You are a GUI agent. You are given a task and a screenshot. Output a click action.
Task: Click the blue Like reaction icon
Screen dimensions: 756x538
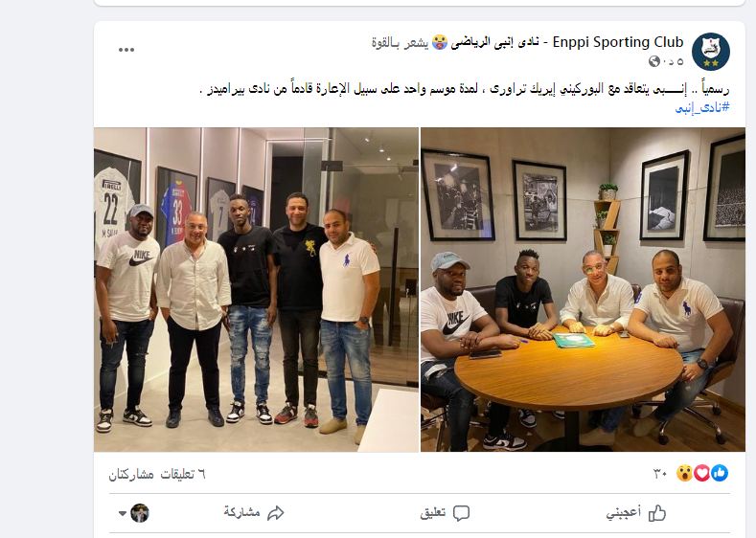720,474
